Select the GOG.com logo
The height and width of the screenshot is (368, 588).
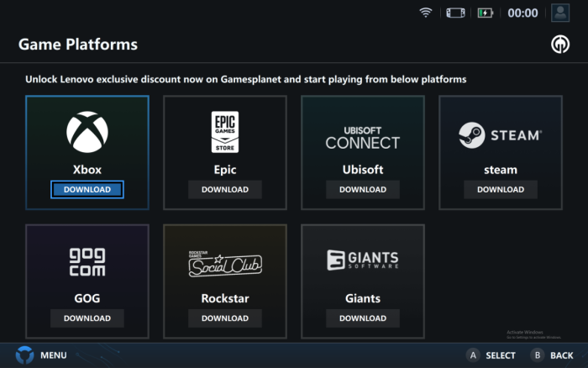pyautogui.click(x=87, y=263)
